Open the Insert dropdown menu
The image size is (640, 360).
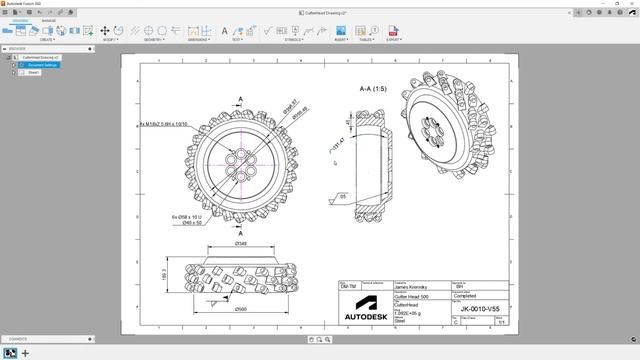coord(341,40)
